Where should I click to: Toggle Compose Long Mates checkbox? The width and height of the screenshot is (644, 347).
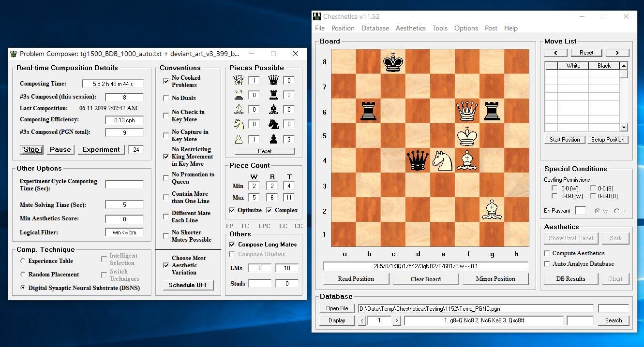(232, 245)
